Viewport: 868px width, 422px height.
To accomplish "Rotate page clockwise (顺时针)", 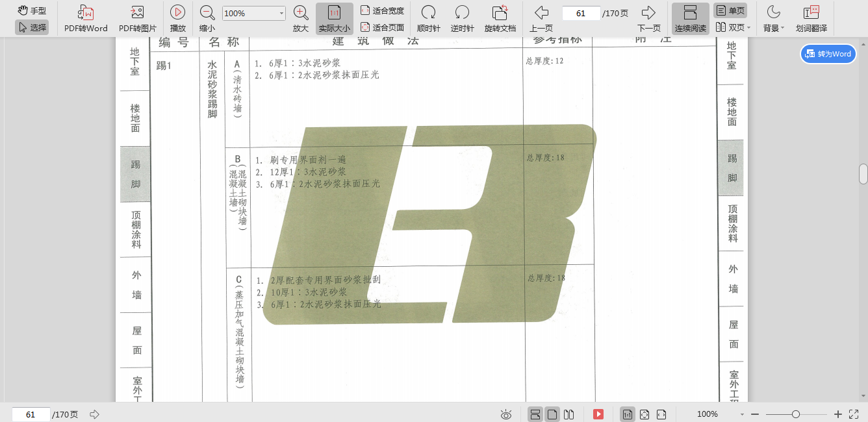I will click(428, 19).
